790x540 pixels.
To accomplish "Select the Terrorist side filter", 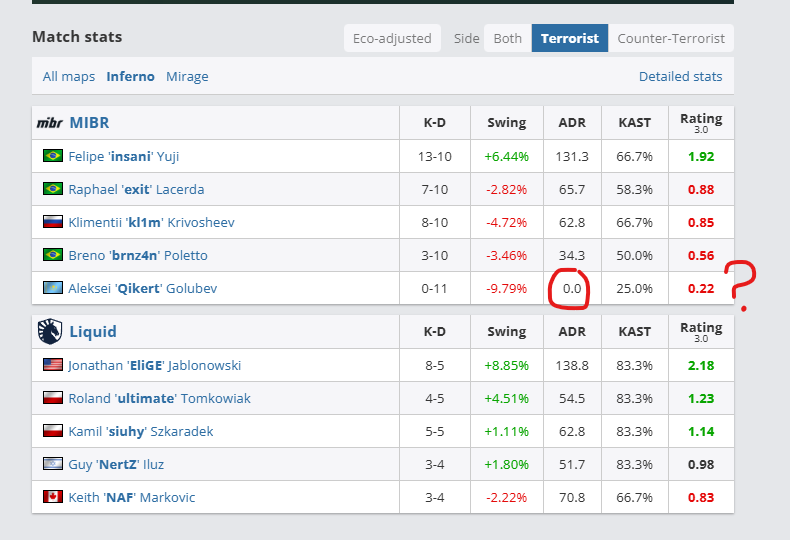I will (570, 39).
